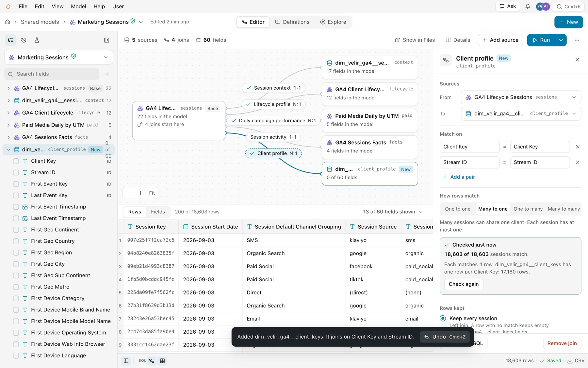Open the more options ellipsis menu

coord(577,40)
